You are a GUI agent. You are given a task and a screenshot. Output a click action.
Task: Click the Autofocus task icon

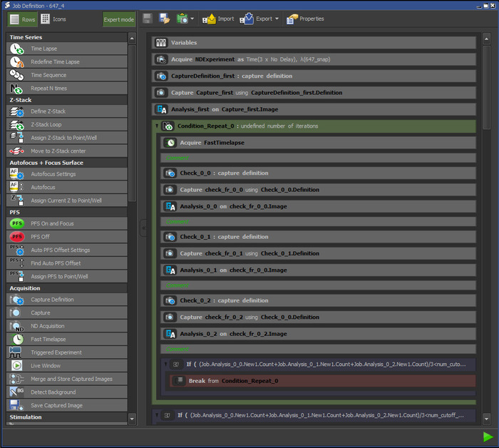[17, 187]
